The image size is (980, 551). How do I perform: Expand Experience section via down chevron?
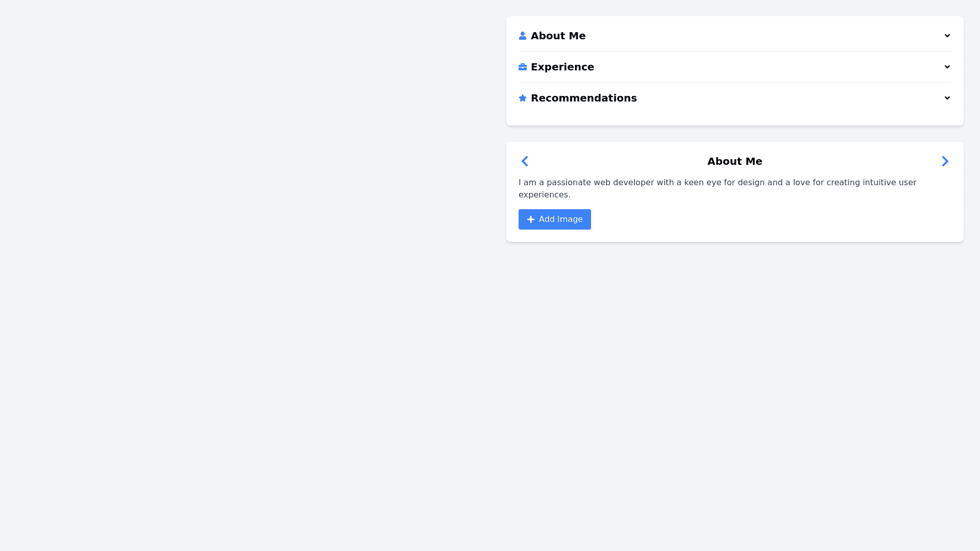point(947,67)
